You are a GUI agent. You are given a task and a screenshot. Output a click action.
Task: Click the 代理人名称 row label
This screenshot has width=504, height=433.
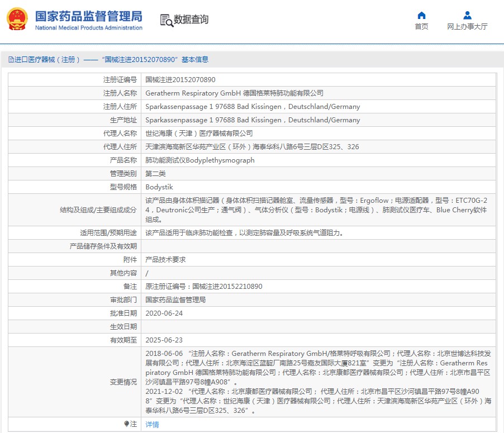pyautogui.click(x=120, y=134)
